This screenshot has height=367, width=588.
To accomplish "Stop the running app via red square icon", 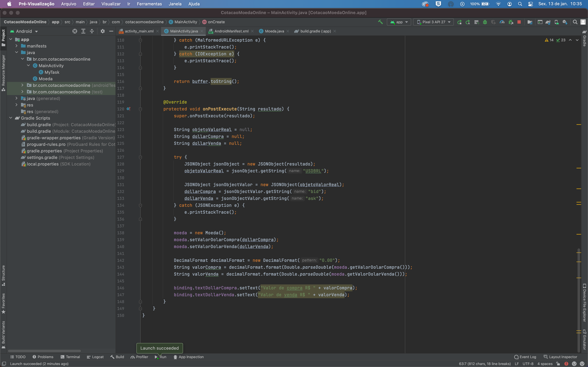I will pos(519,22).
